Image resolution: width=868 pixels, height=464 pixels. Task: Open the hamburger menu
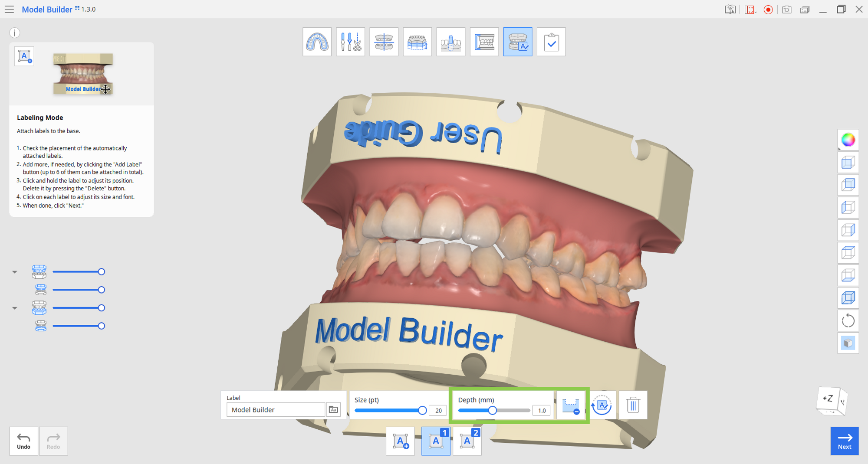[10, 9]
